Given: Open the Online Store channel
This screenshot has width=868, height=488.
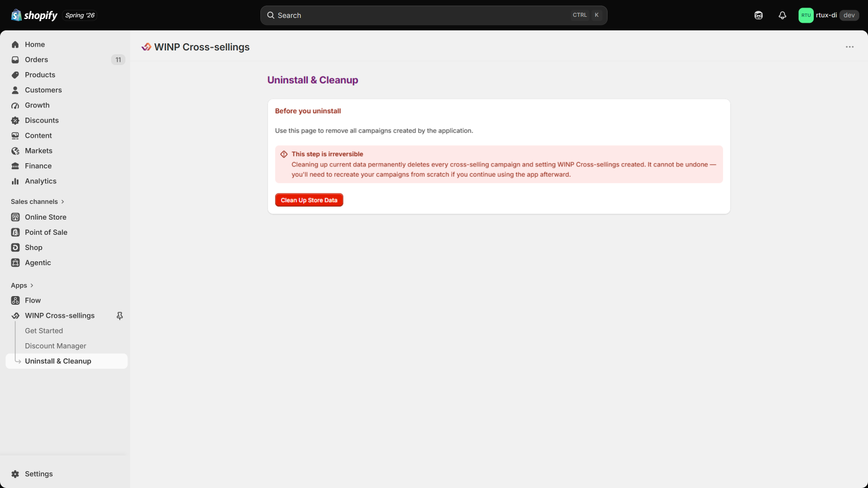Looking at the screenshot, I should pos(66,217).
